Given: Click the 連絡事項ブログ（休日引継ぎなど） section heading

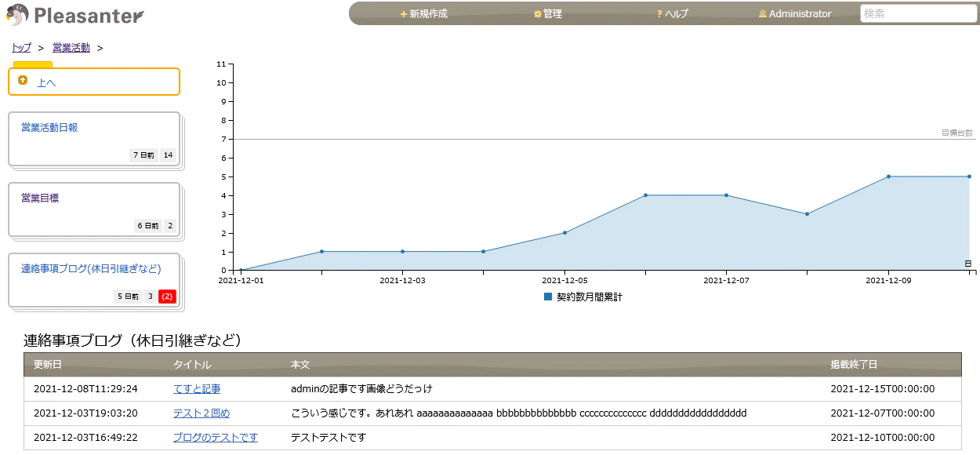Looking at the screenshot, I should (x=132, y=340).
